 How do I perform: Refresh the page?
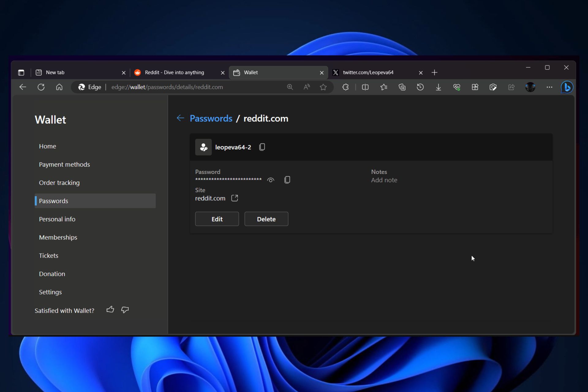click(41, 87)
